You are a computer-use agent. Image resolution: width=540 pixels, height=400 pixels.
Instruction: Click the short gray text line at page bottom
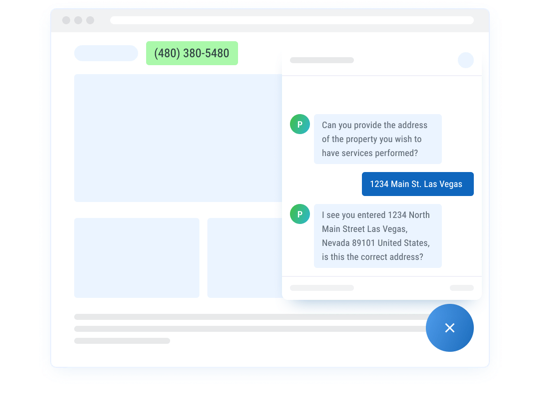pos(122,341)
